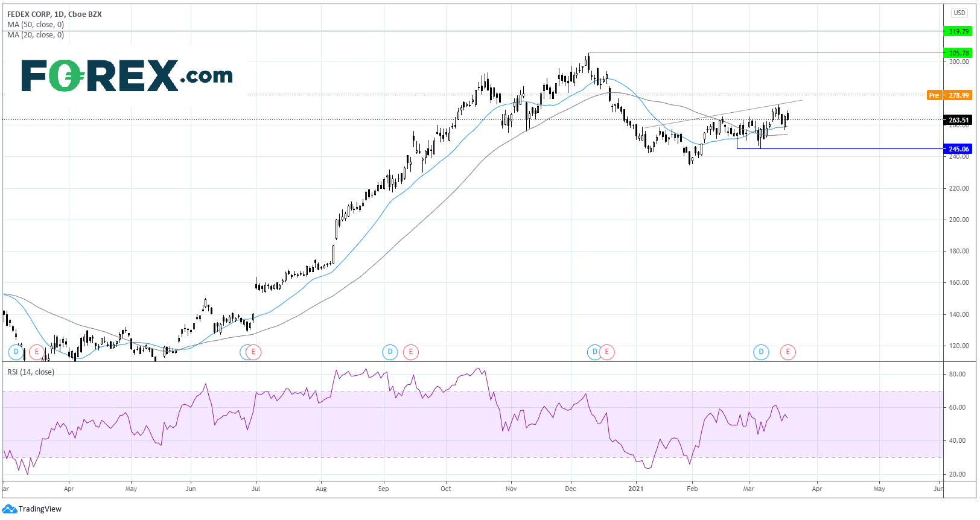Screen dimensions: 980x520
Task: Open the MA (20, close, 0) indicator legend
Action: click(36, 35)
